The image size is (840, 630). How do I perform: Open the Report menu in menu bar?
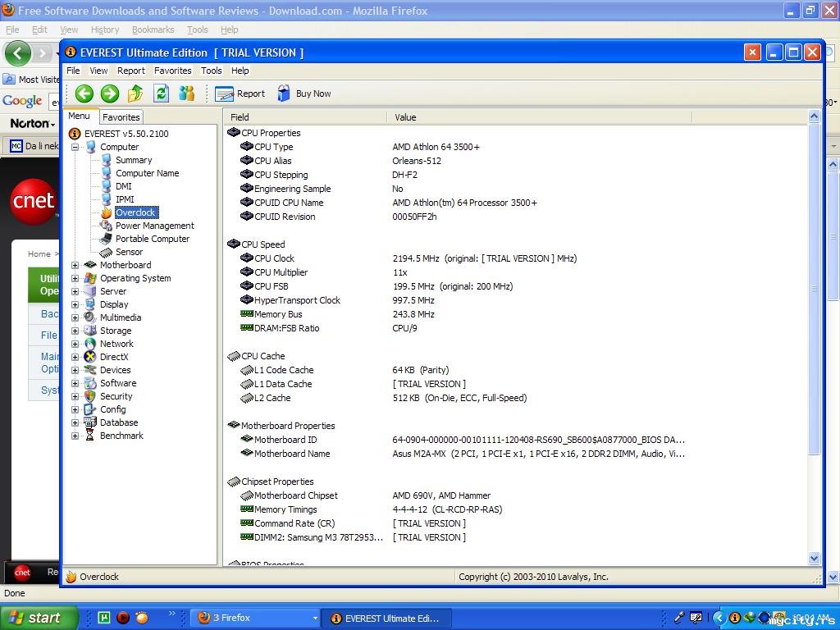click(130, 71)
